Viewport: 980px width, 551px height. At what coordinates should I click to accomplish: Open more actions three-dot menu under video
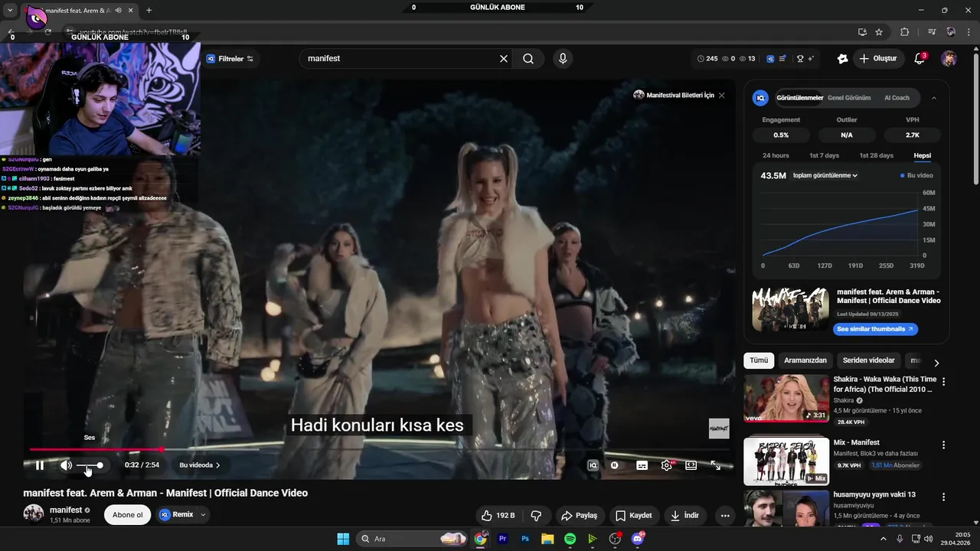[x=725, y=516]
